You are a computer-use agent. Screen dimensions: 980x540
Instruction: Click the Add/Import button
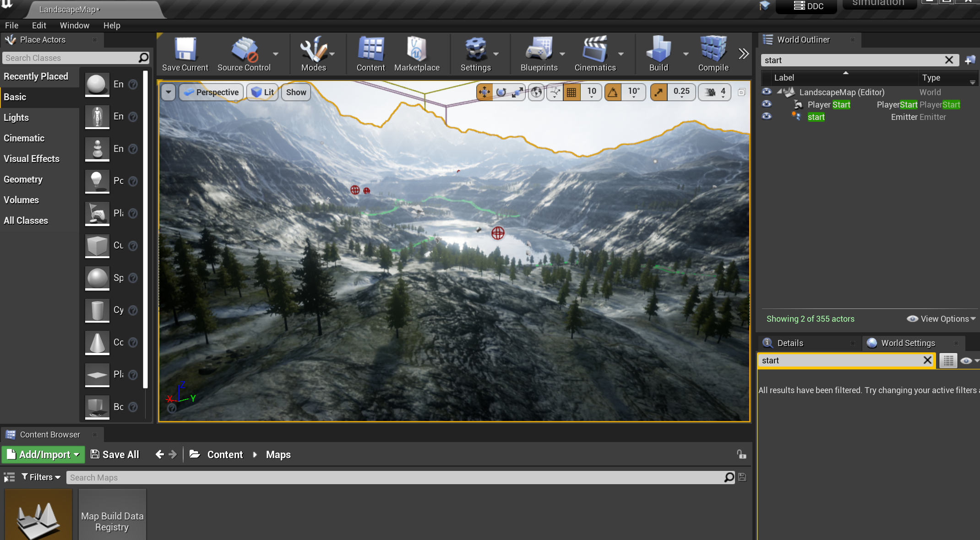44,454
